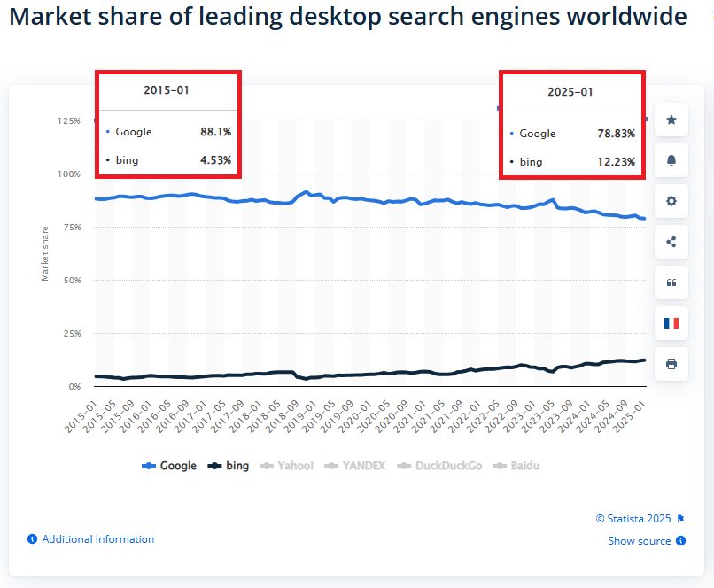Click the flag icon beside Statista 2025

(x=680, y=519)
